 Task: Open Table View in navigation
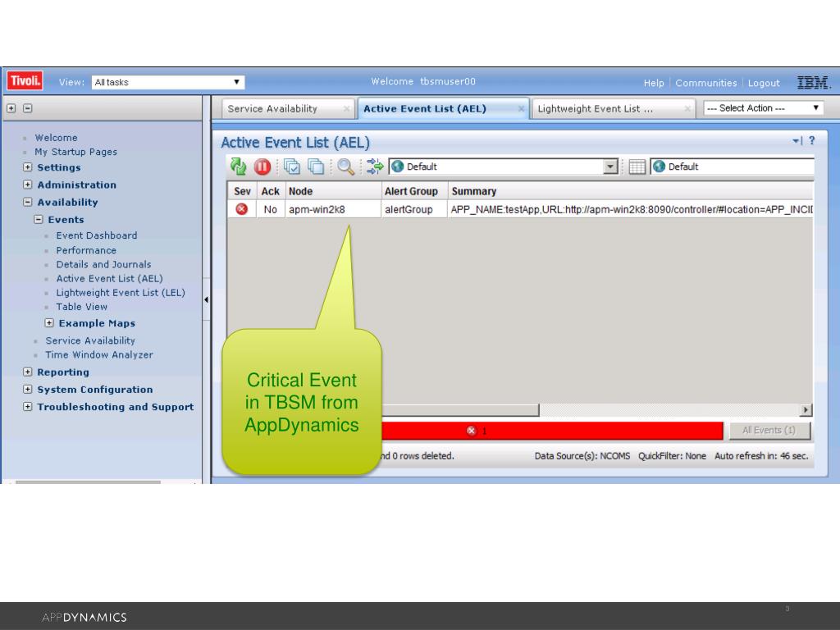tap(81, 307)
